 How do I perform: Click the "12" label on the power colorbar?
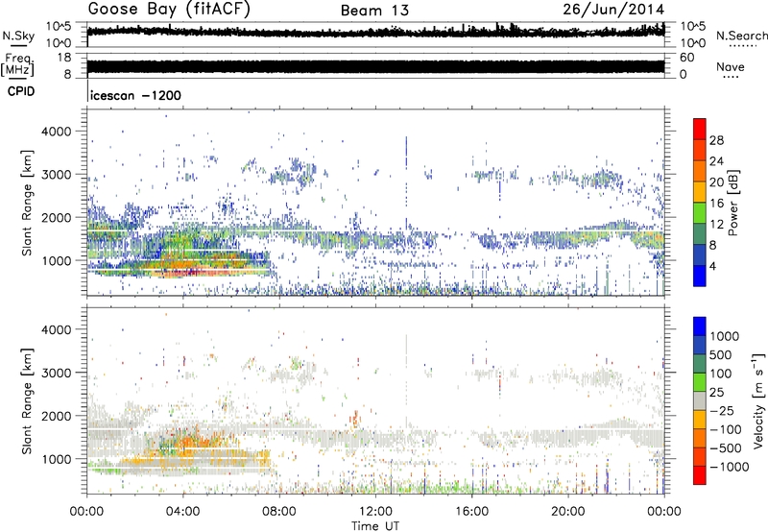tap(716, 225)
